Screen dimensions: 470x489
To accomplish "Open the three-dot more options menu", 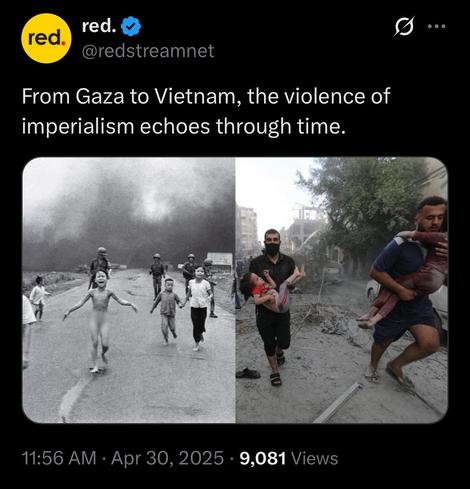I will tap(437, 26).
